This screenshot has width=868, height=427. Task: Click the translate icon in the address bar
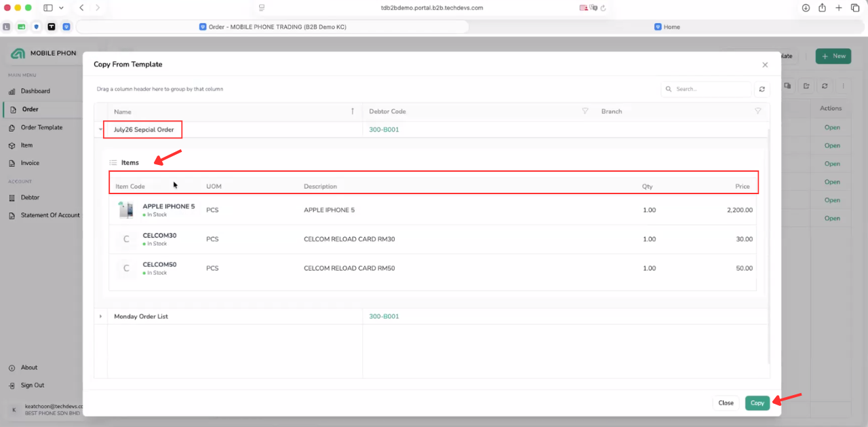593,7
